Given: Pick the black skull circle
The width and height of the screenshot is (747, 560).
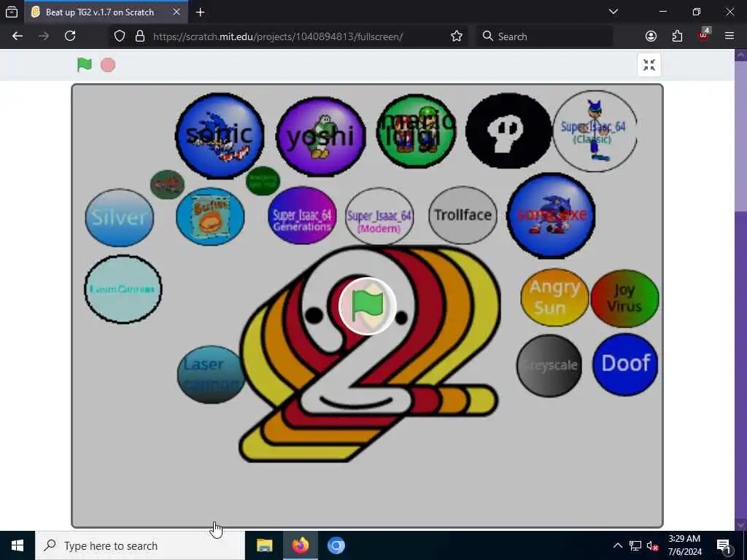Looking at the screenshot, I should (x=508, y=131).
